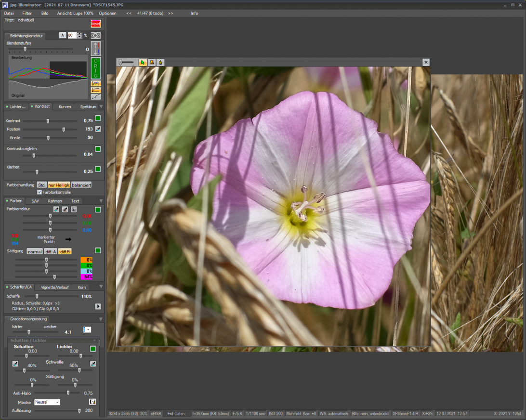Expand the Farben tab row arrow
The image size is (526, 420).
click(101, 201)
